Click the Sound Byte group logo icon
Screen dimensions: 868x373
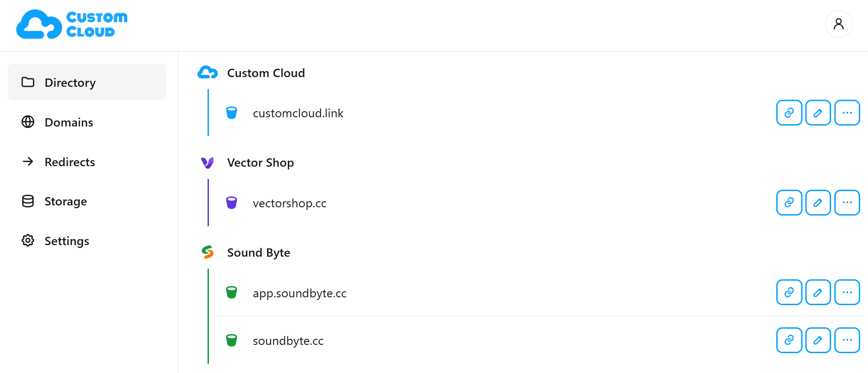(x=208, y=252)
